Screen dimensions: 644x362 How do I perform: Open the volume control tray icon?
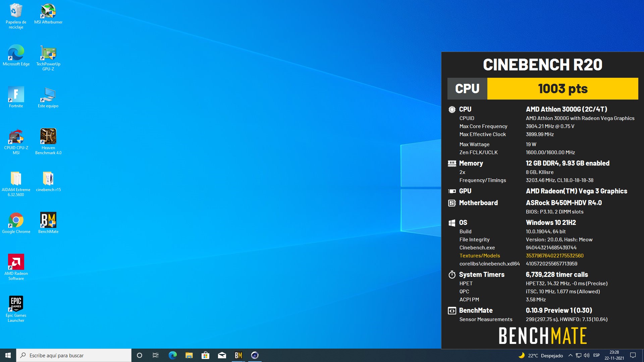tap(587, 355)
